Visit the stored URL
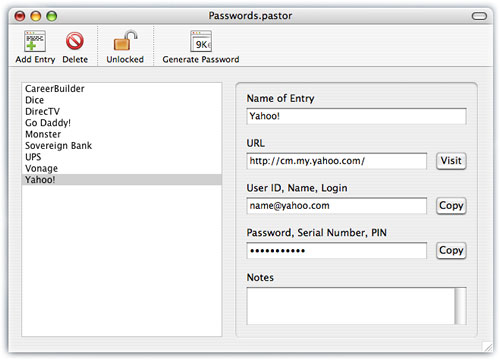 [451, 161]
